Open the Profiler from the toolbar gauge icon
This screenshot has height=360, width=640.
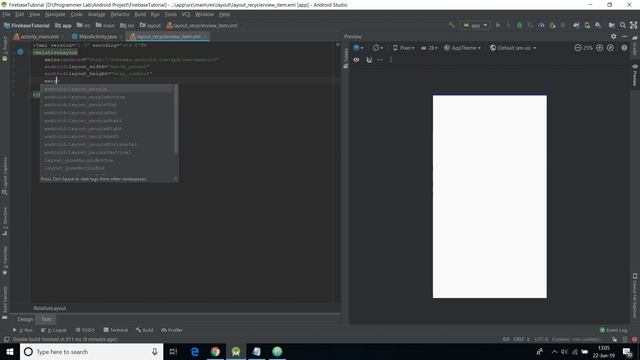pos(541,25)
